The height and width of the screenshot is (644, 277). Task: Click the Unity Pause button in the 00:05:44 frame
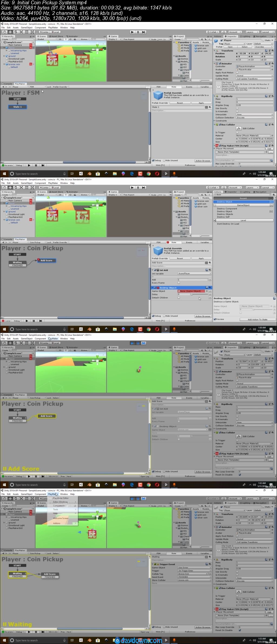[x=138, y=343]
